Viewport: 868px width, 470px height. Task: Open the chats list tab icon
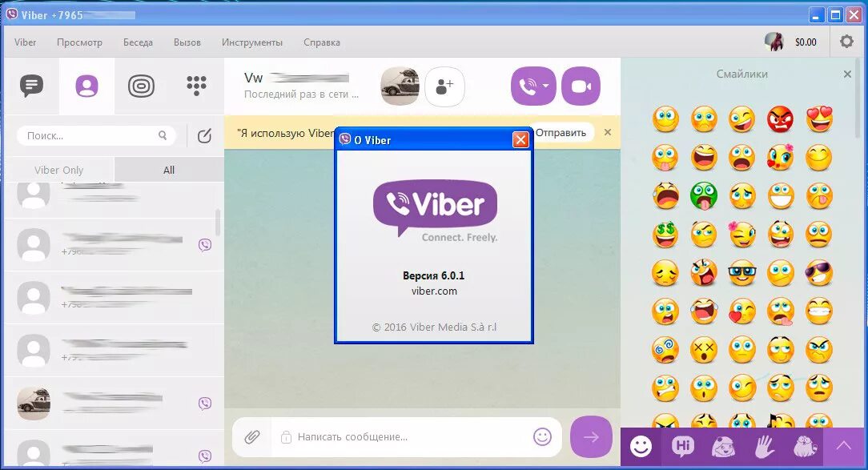click(31, 86)
